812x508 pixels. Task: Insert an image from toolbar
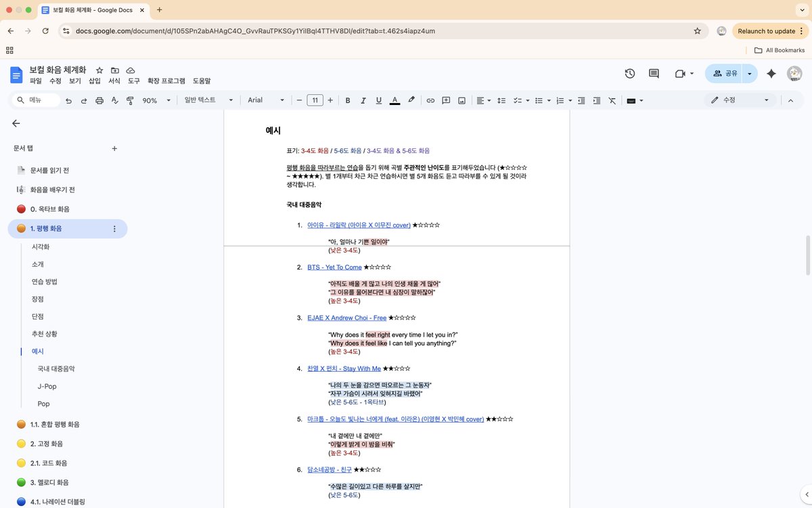[x=461, y=100]
